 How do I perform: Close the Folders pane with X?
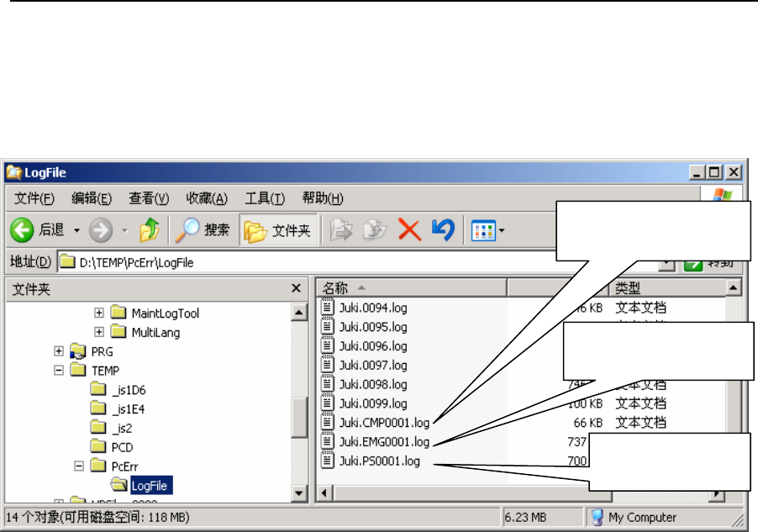pyautogui.click(x=297, y=289)
